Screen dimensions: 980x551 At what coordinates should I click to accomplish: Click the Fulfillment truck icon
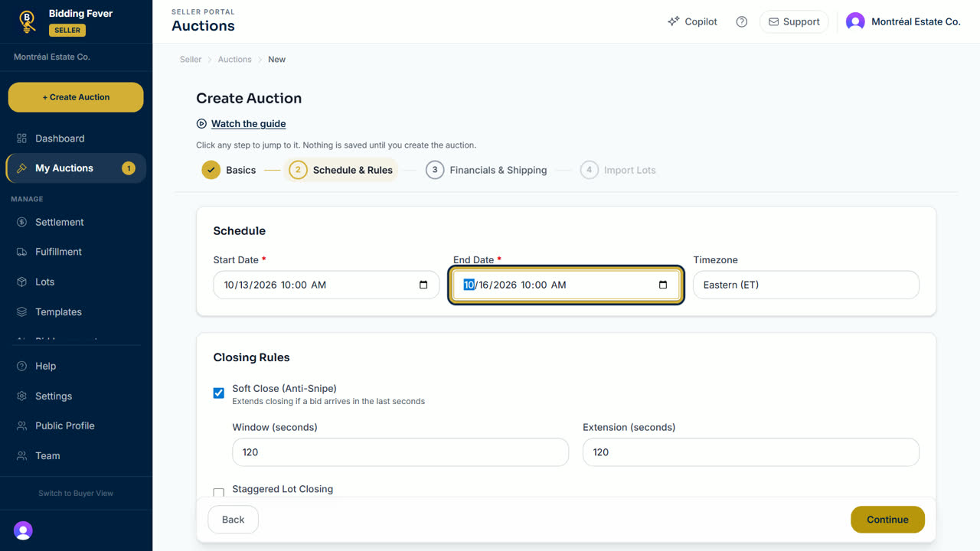coord(21,252)
